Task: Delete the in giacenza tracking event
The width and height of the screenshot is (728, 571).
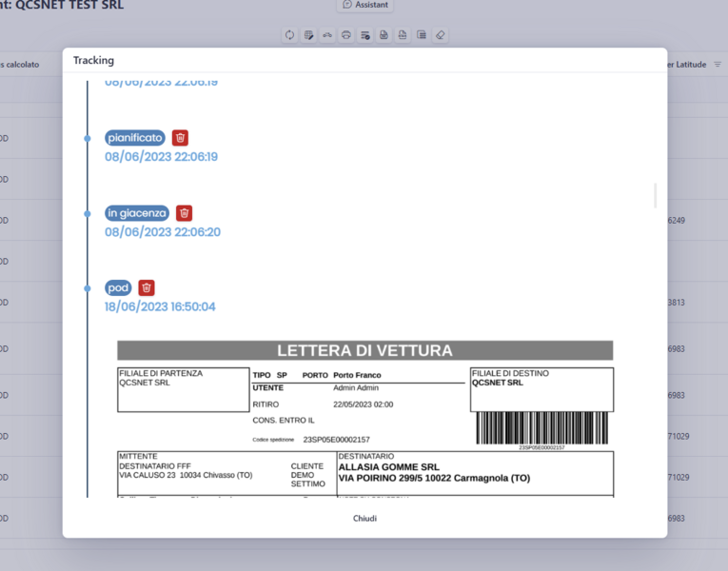Action: click(x=184, y=213)
